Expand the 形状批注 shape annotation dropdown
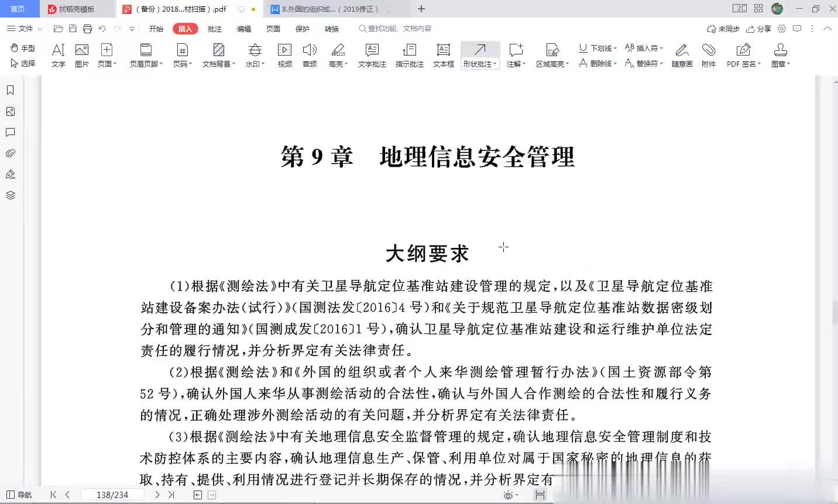 click(495, 64)
